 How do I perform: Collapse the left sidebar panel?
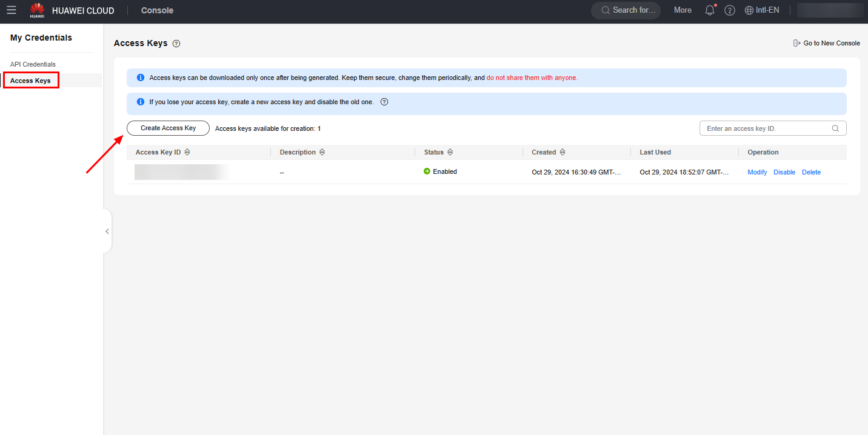pos(107,231)
